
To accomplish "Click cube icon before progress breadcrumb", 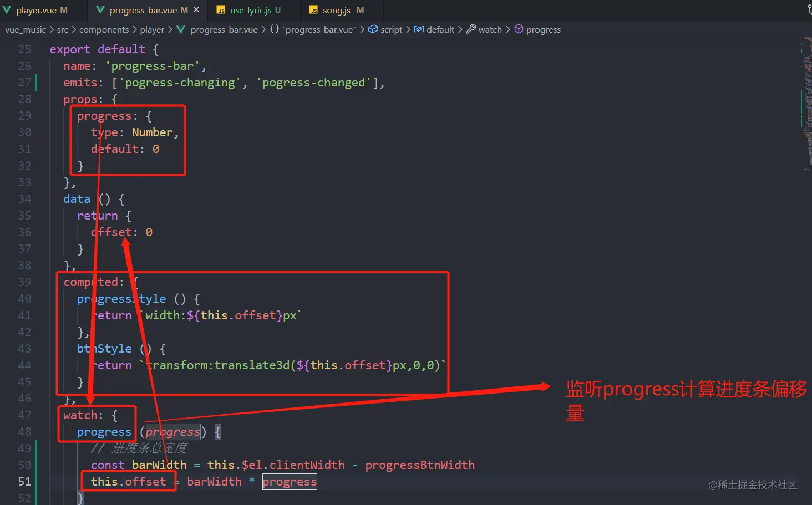I will (519, 29).
